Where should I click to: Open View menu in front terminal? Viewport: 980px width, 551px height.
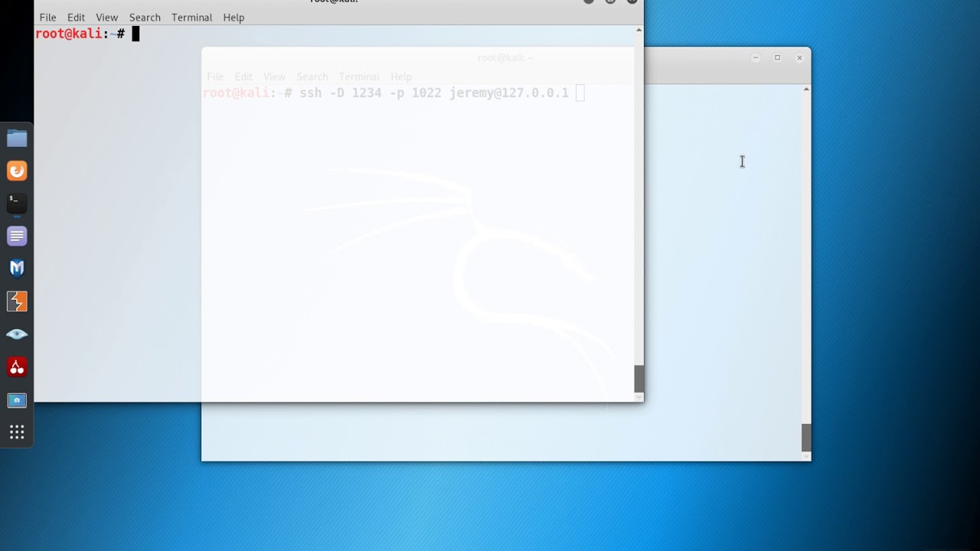click(106, 17)
